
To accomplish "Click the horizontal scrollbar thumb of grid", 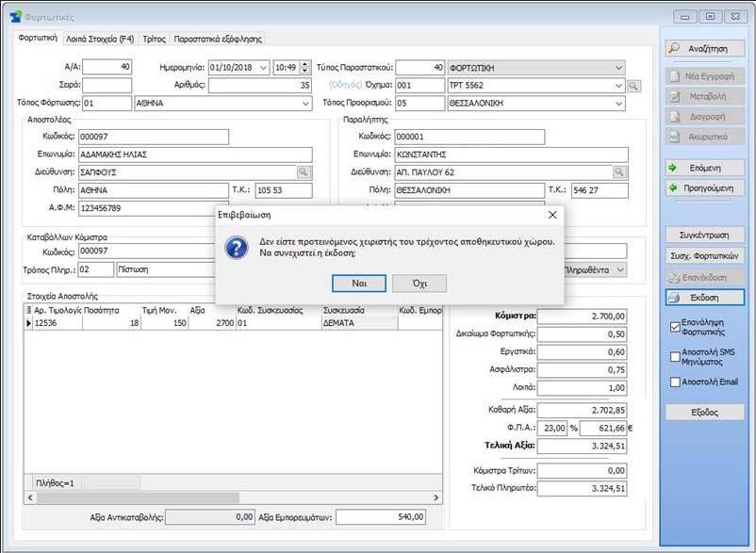I will 138,497.
